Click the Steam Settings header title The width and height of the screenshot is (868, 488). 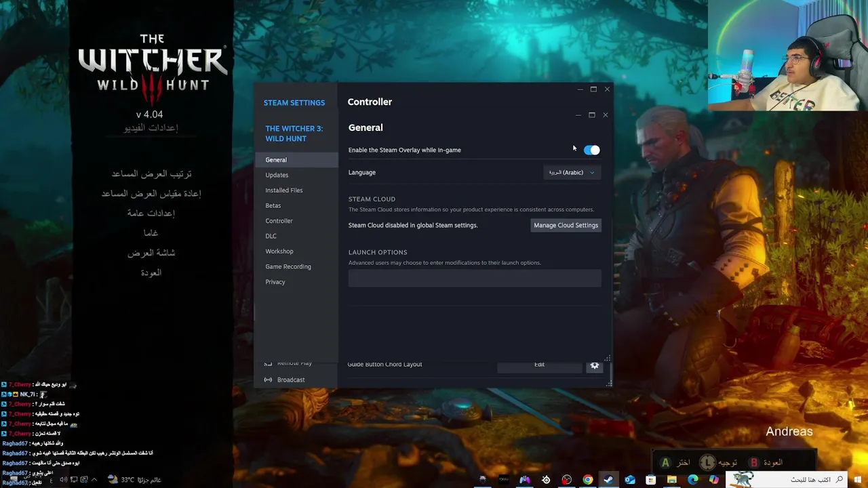pyautogui.click(x=294, y=103)
